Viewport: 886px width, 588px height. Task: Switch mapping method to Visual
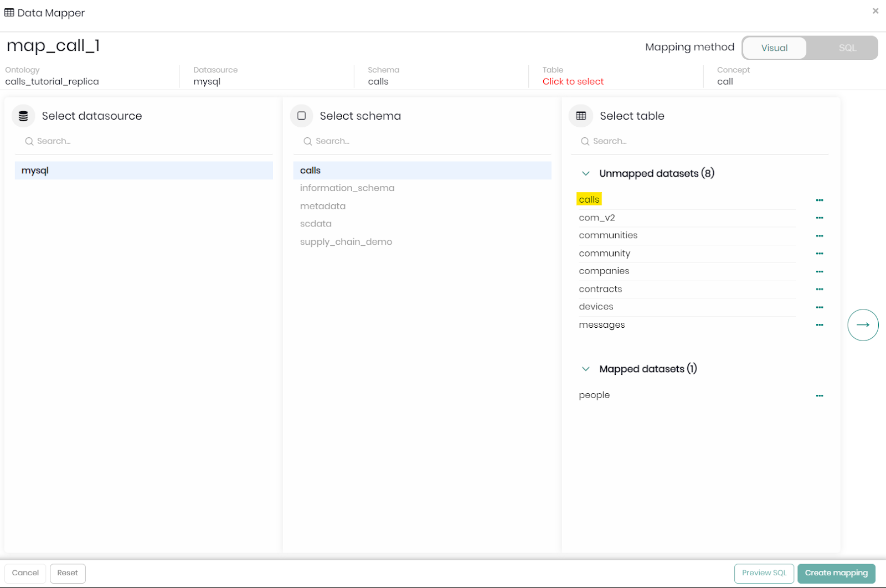tap(774, 48)
